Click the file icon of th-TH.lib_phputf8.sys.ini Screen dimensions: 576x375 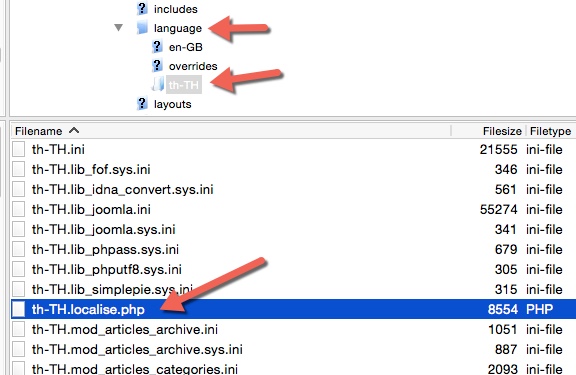click(18, 269)
